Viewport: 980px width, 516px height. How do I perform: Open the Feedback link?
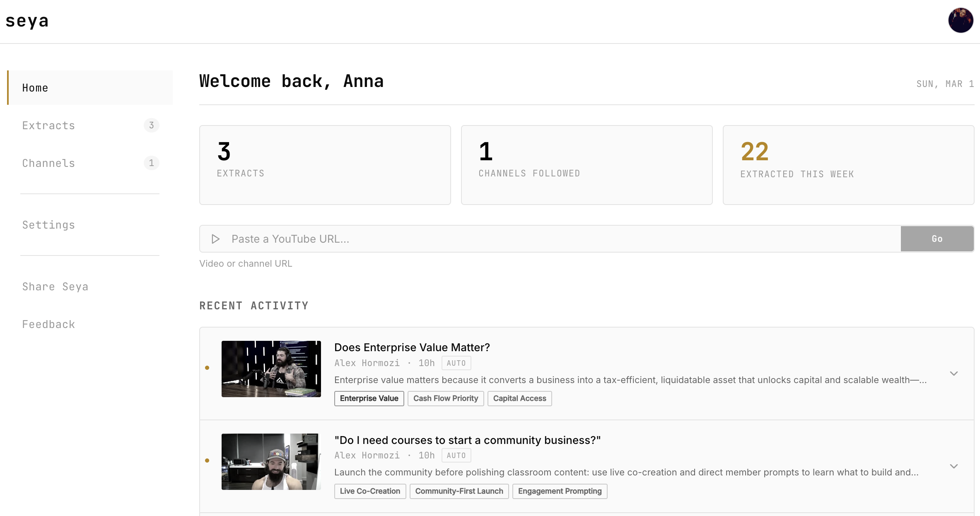point(48,324)
